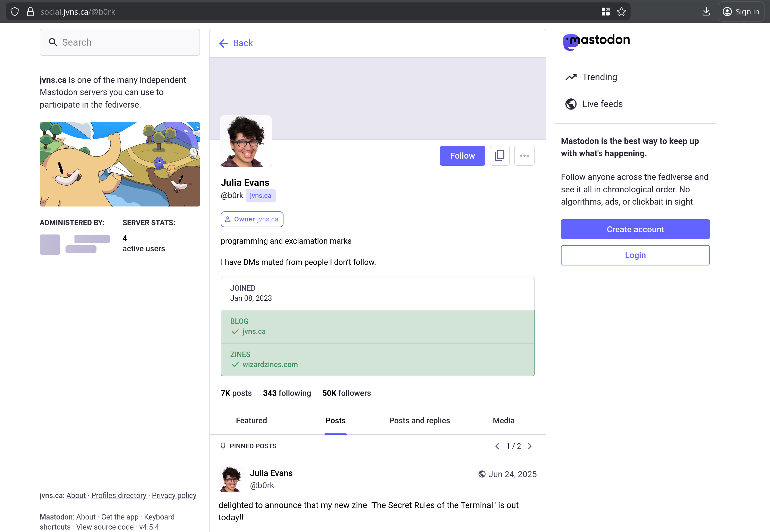The height and width of the screenshot is (532, 770).
Task: Go back a pinned post with left chevron
Action: click(x=497, y=446)
